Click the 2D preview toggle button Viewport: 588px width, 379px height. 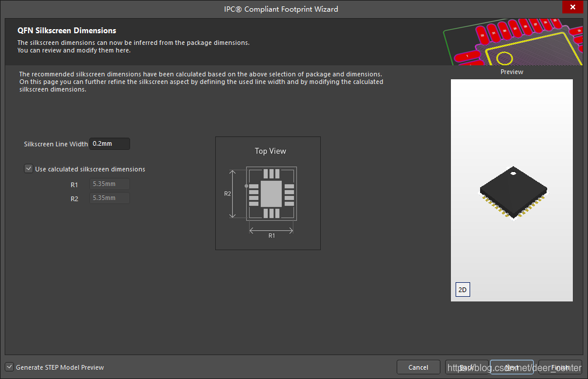pos(462,290)
